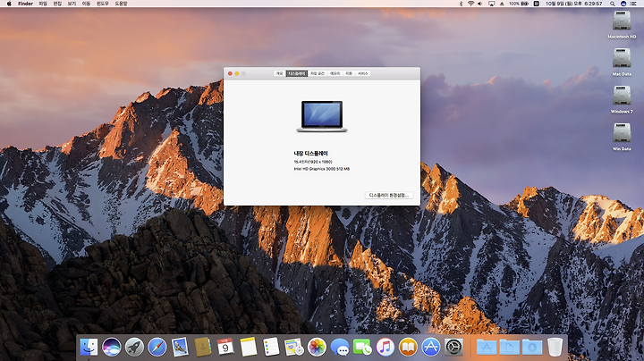
Task: Minimize the About This Mac window
Action: tap(236, 73)
